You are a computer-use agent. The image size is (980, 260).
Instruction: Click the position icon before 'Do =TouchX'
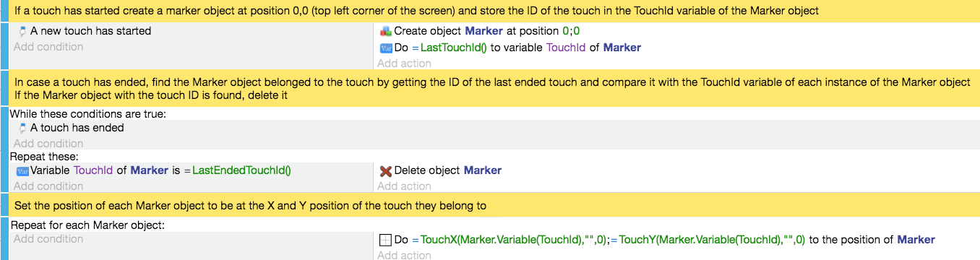tap(385, 240)
